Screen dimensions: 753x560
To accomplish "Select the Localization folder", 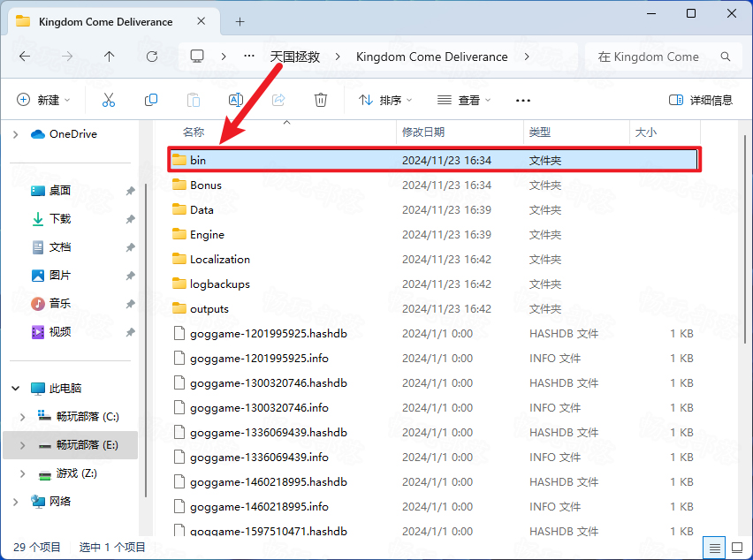I will pos(434,259).
